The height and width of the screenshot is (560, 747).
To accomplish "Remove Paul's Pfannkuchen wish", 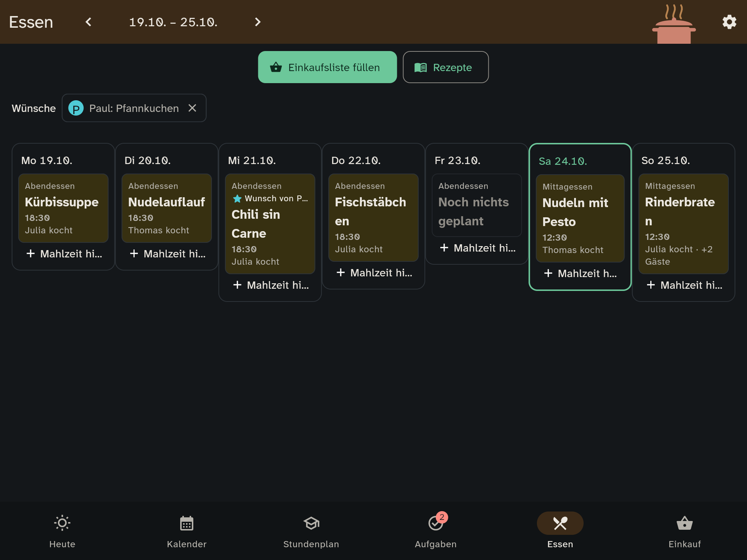I will tap(192, 108).
